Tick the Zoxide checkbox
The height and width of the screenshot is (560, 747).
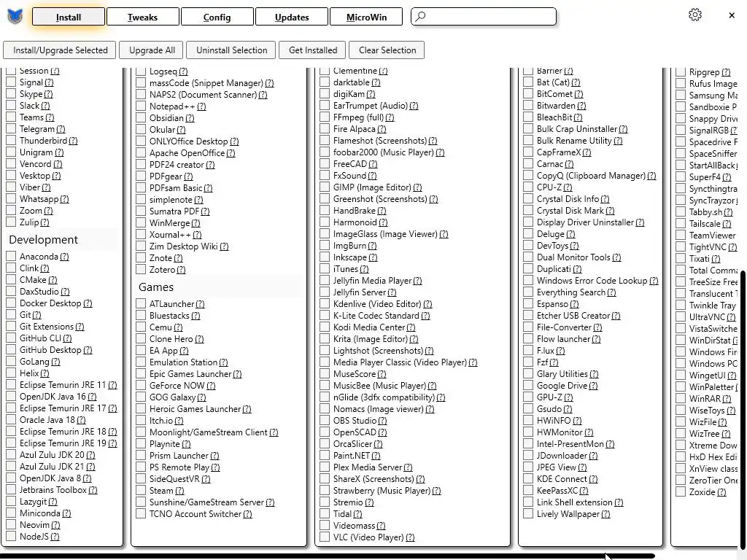coord(681,492)
